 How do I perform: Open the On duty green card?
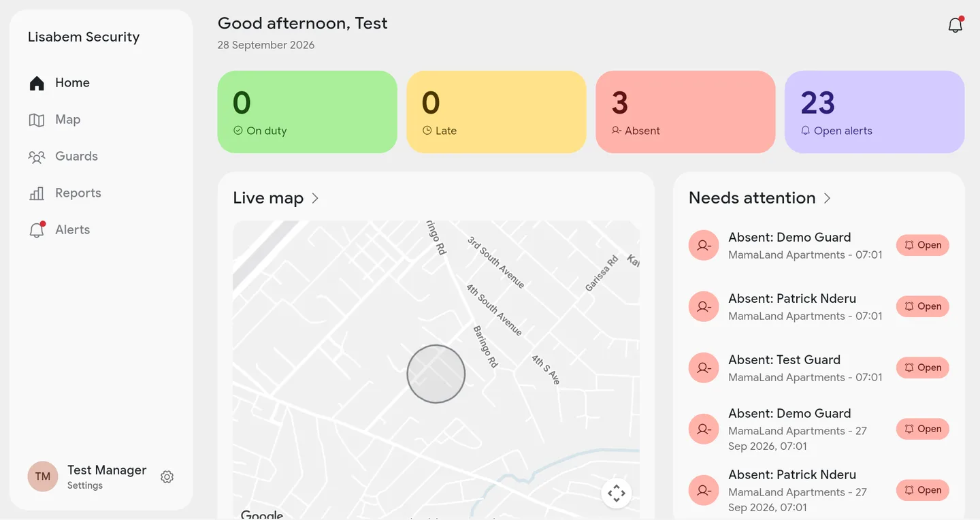pyautogui.click(x=307, y=112)
